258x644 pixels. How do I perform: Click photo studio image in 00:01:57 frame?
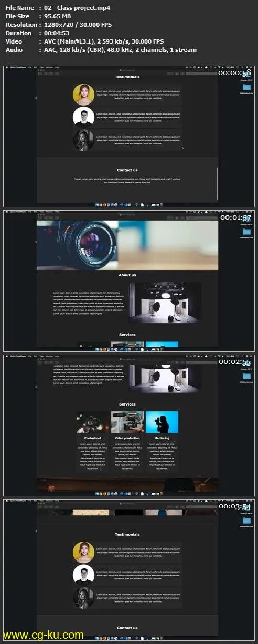point(165,302)
